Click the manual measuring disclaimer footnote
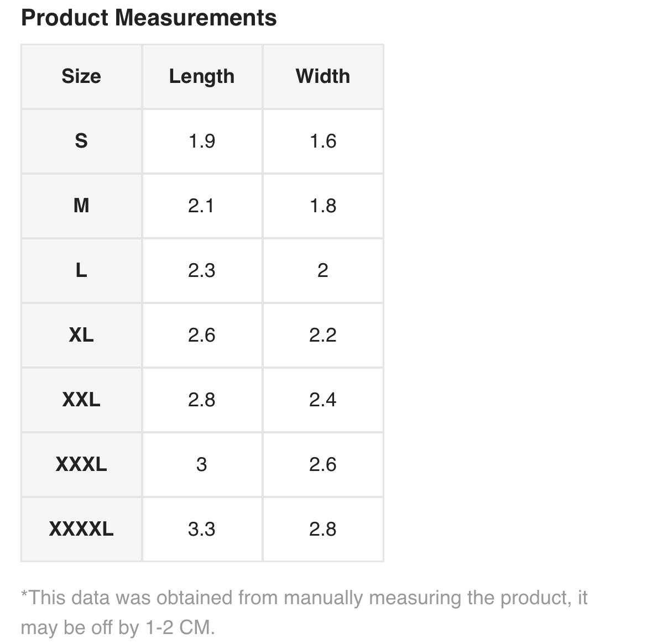Image resolution: width=647 pixels, height=644 pixels. (304, 612)
